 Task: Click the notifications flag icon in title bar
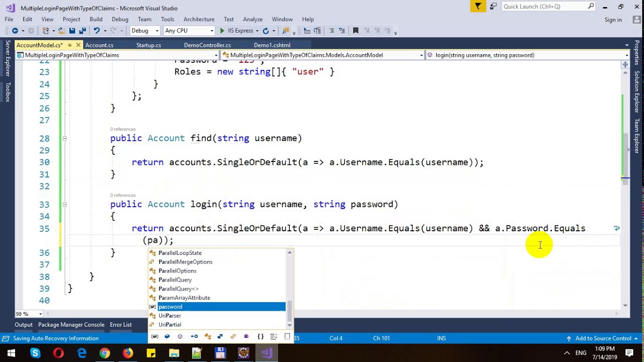click(478, 7)
